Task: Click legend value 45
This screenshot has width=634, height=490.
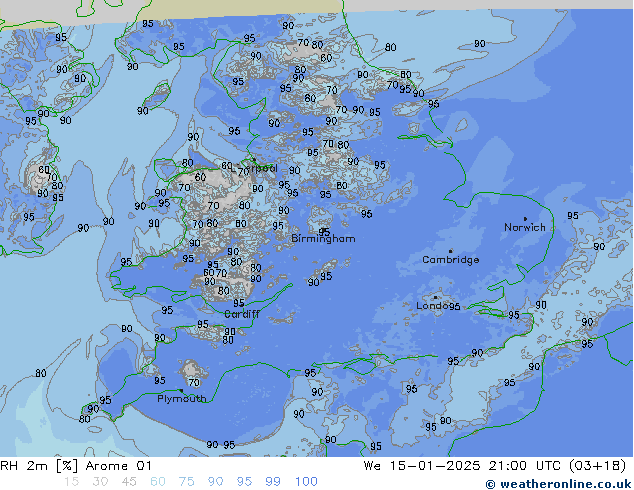Action: [129, 482]
